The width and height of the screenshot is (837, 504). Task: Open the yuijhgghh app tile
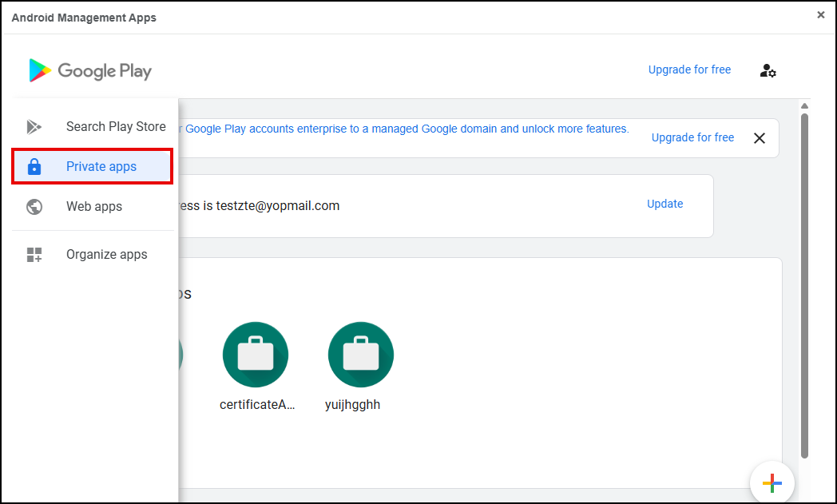click(360, 355)
